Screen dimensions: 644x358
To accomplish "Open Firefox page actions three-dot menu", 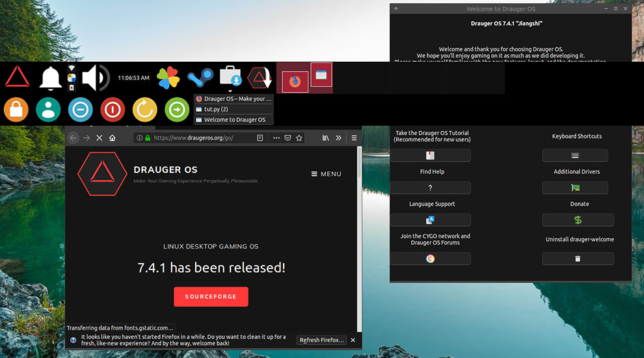I will pyautogui.click(x=276, y=138).
